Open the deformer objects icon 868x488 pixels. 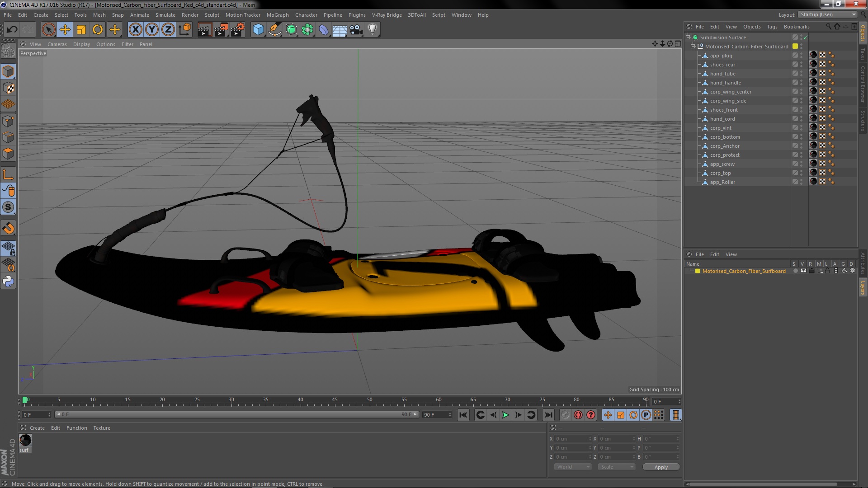(x=324, y=30)
